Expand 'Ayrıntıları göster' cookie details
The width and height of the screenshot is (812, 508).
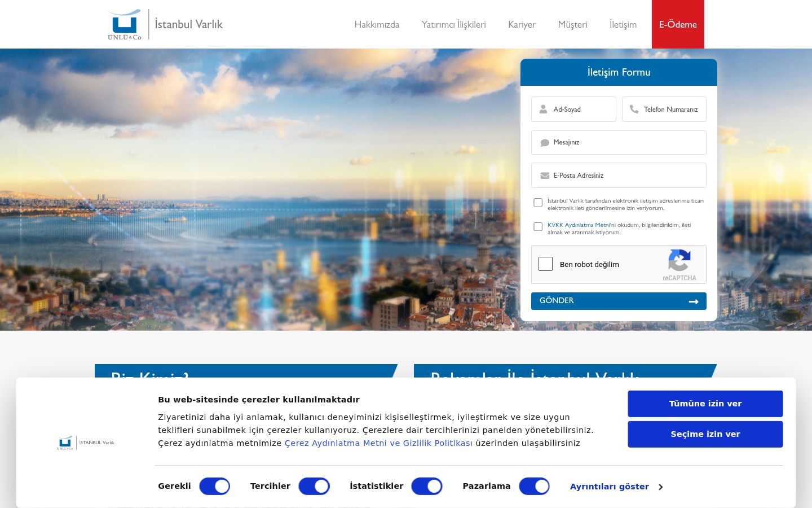pos(616,487)
